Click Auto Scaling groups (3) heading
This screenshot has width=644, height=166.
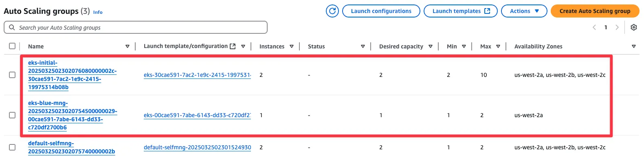47,11
